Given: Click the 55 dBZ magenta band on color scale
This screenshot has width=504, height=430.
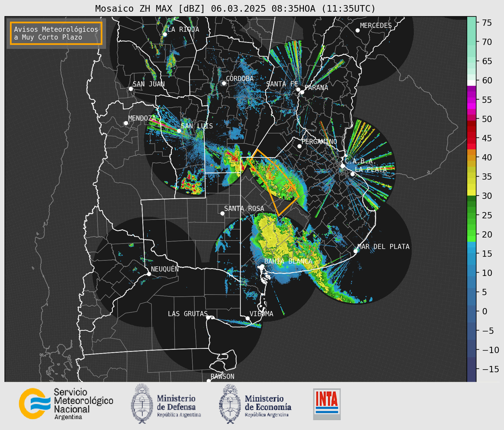Looking at the screenshot, I should point(471,100).
